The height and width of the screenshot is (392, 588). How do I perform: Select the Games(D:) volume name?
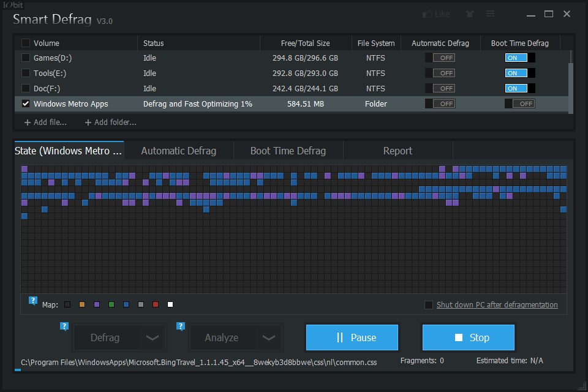click(53, 58)
